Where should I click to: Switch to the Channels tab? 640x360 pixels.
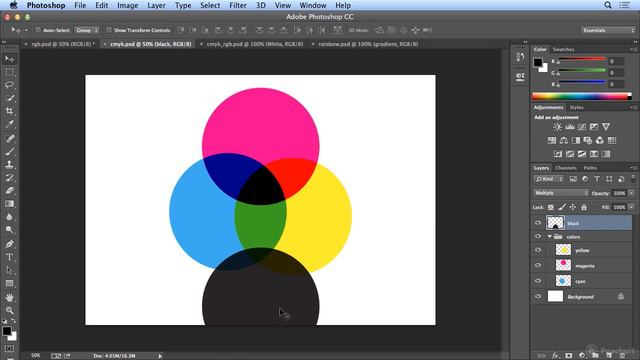(x=566, y=168)
